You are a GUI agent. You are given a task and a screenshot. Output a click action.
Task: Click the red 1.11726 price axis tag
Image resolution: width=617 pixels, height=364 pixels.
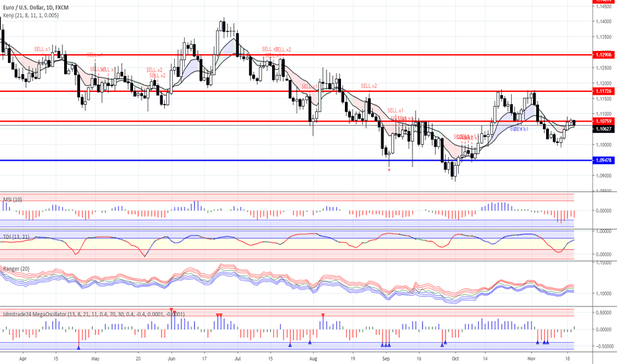point(602,91)
